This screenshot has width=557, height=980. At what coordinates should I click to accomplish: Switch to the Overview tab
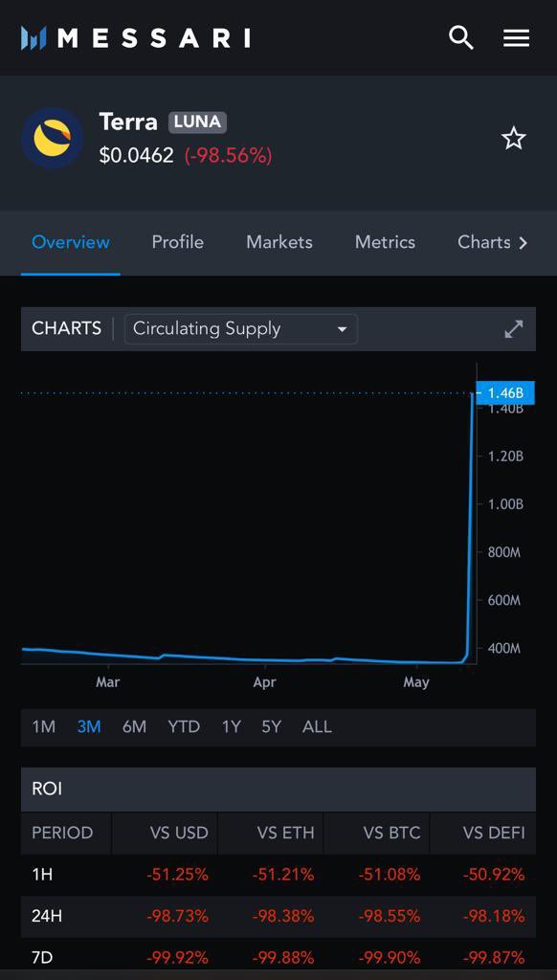(71, 242)
